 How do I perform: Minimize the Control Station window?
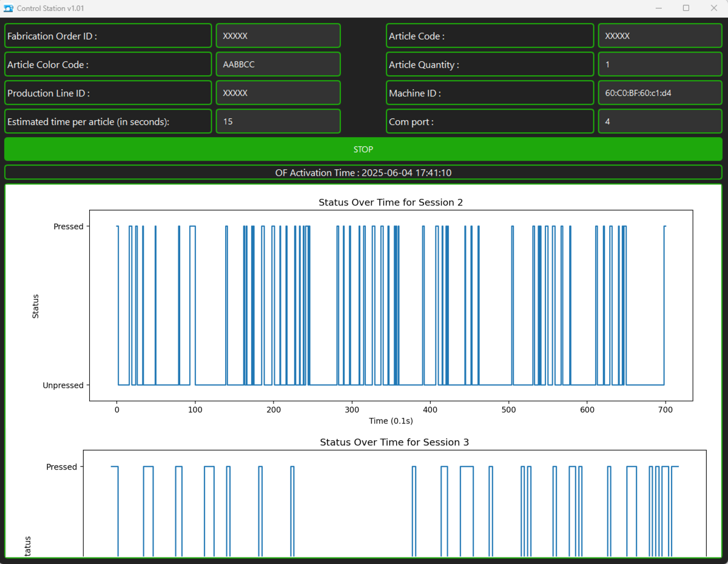659,8
